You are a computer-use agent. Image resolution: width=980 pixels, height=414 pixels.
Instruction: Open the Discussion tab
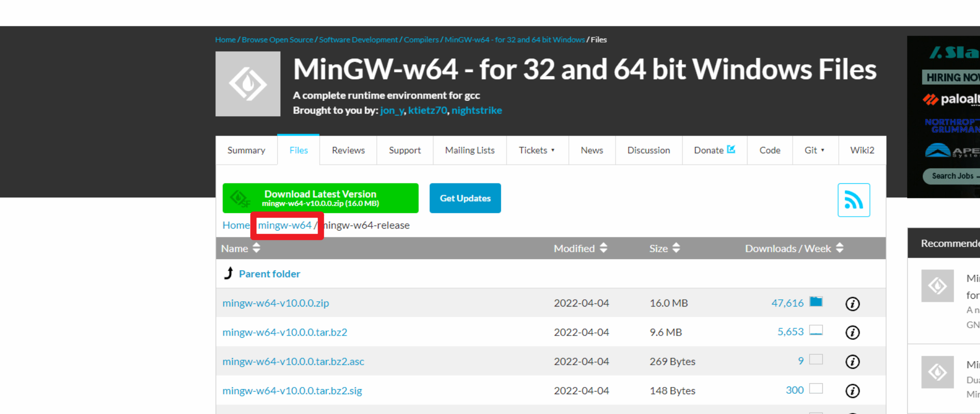(648, 150)
